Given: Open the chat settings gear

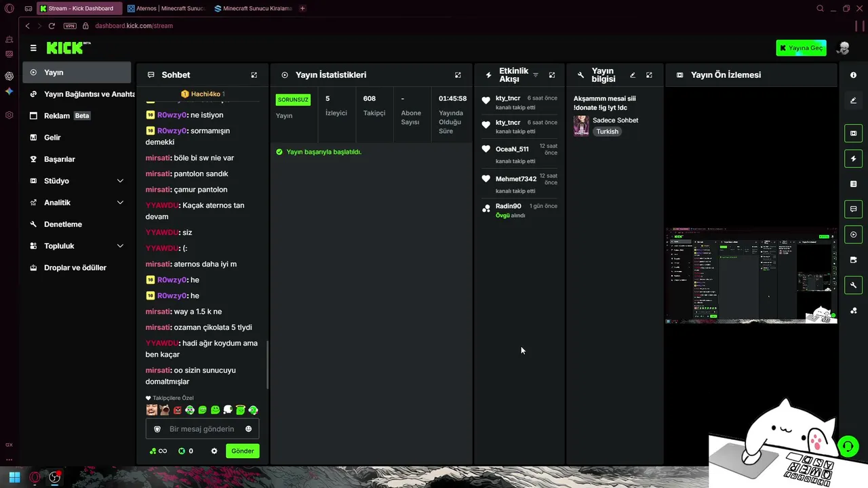Looking at the screenshot, I should (x=214, y=451).
